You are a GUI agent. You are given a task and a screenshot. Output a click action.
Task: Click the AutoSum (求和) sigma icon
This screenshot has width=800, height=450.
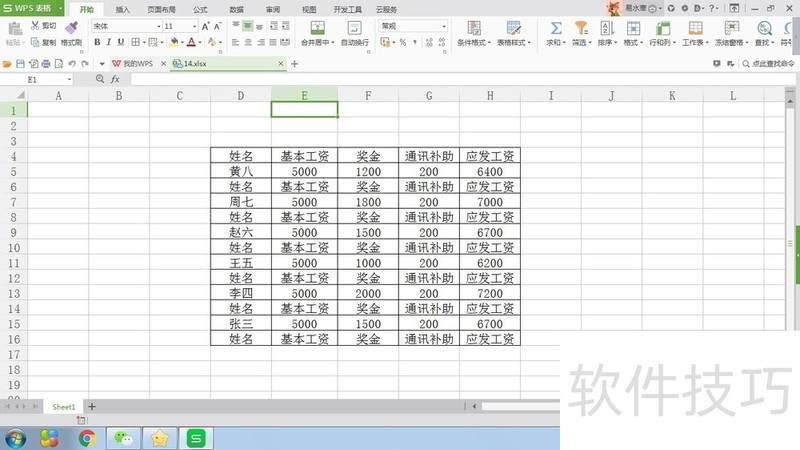coord(556,28)
